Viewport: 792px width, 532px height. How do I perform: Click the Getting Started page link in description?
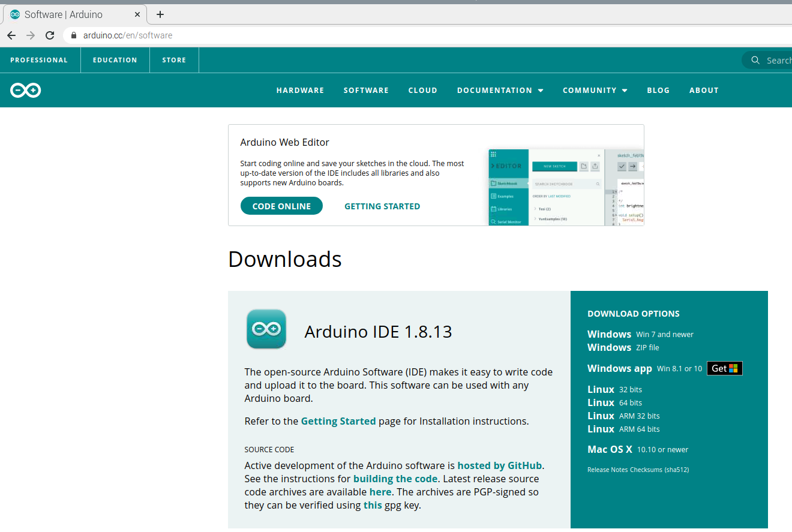click(x=338, y=421)
